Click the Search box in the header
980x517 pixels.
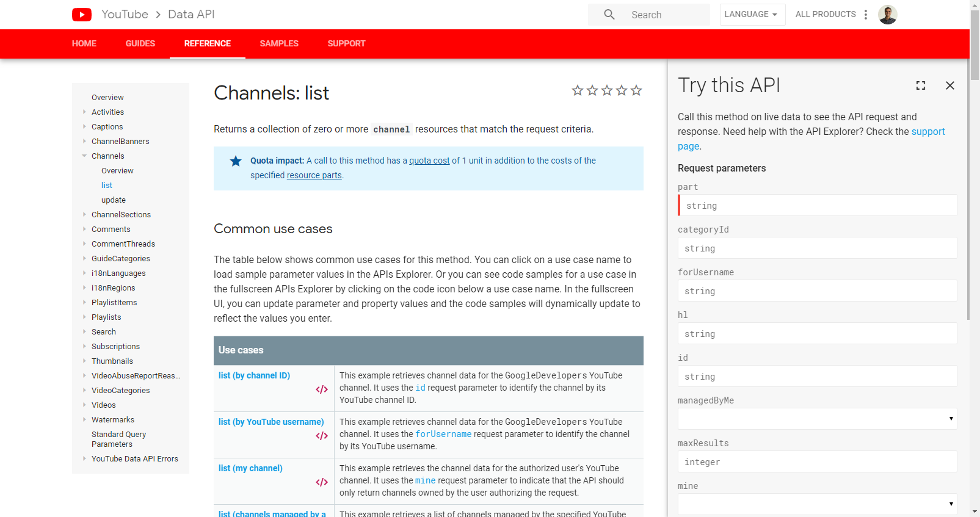[649, 15]
